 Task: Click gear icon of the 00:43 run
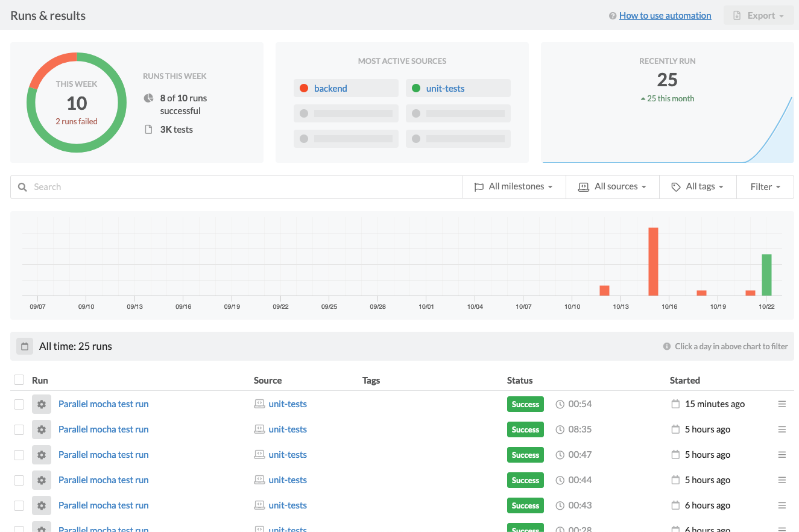pos(42,505)
